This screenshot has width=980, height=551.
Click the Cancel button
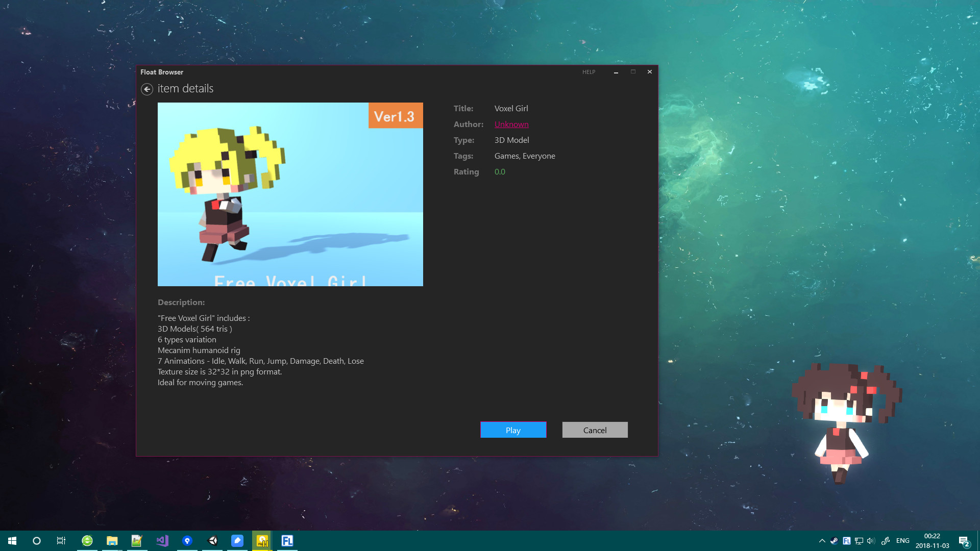pos(595,430)
